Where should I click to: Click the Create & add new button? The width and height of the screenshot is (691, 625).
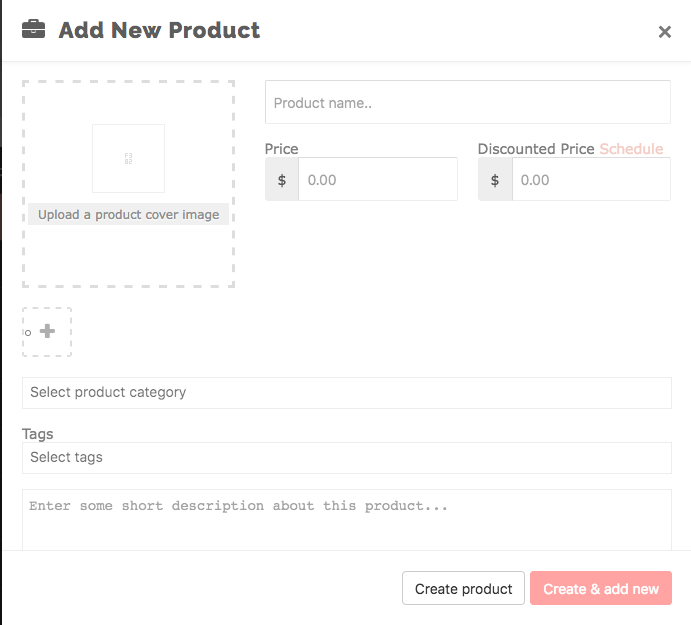pos(601,588)
